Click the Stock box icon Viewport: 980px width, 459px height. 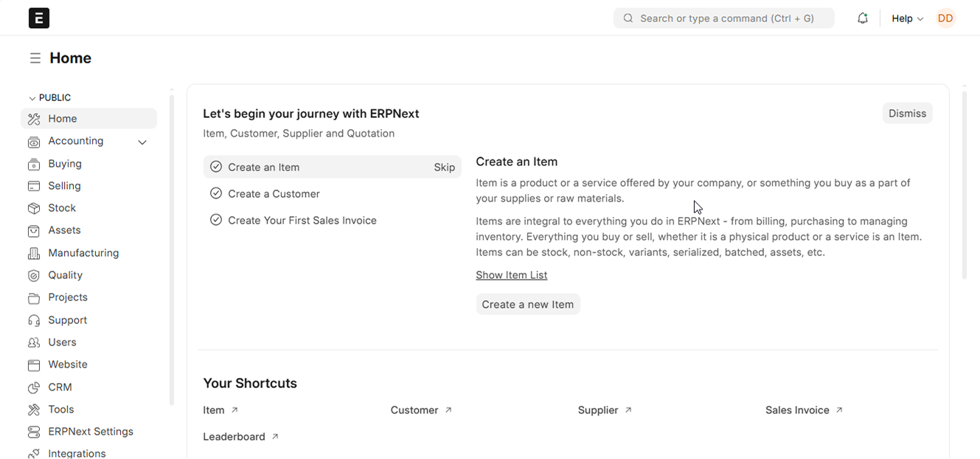pos(34,208)
